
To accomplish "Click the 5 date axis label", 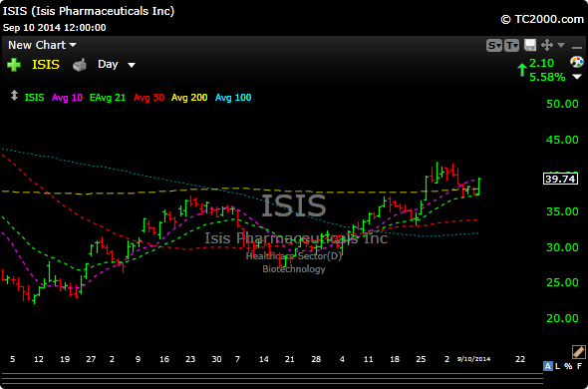I will coord(12,359).
